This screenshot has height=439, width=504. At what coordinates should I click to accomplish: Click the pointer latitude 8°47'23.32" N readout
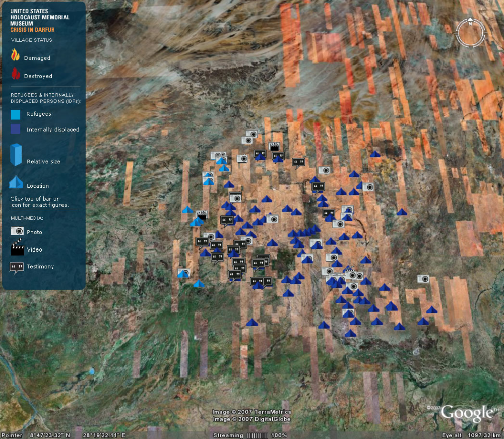(x=50, y=435)
